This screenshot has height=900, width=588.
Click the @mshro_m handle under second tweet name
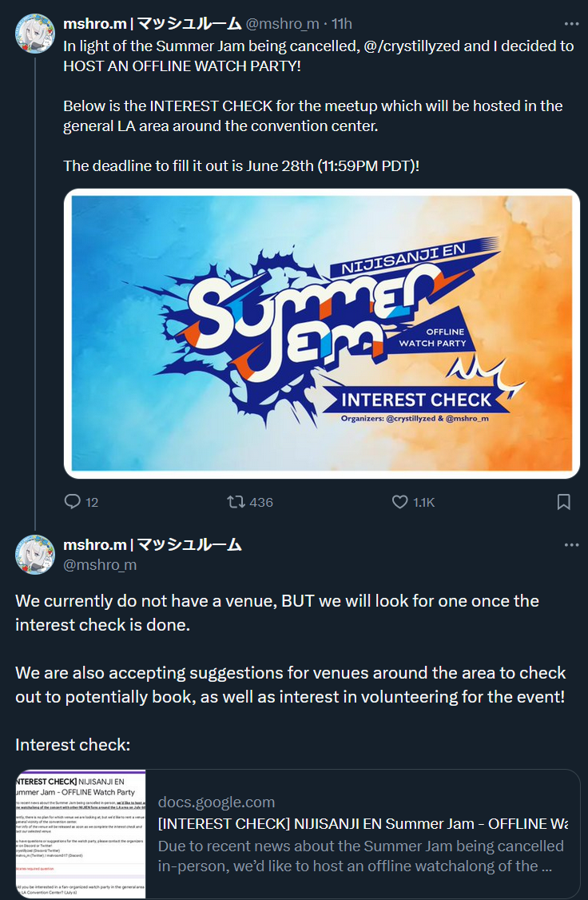pyautogui.click(x=100, y=565)
